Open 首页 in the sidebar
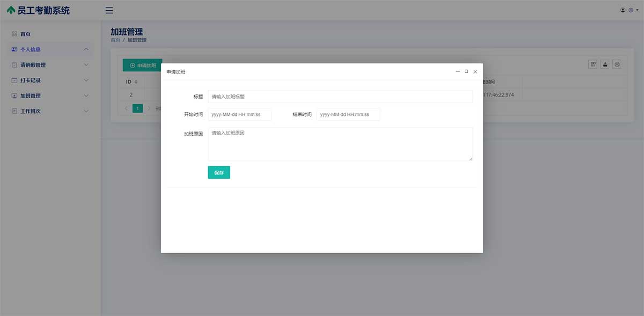The width and height of the screenshot is (644, 316). click(x=25, y=34)
